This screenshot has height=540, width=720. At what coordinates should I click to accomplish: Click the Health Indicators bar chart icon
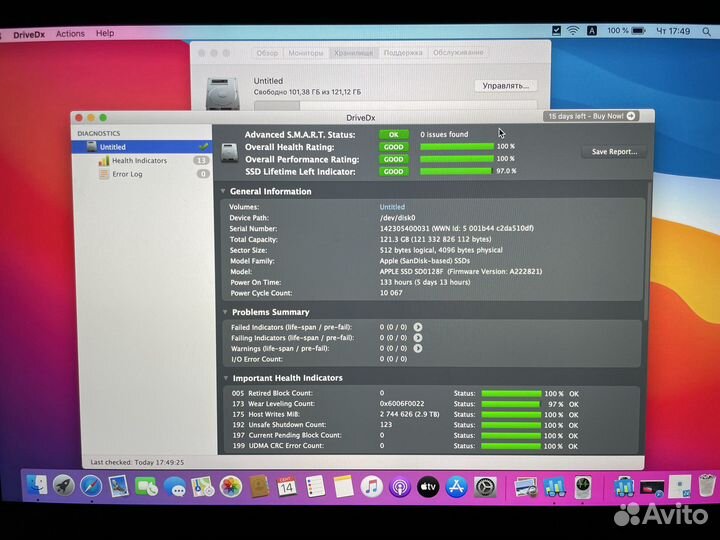104,161
